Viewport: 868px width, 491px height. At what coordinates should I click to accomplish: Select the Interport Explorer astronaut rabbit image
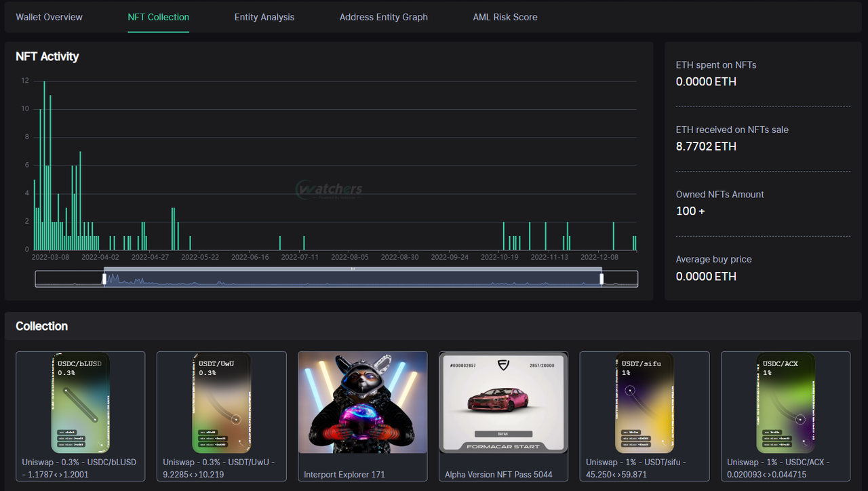tap(363, 403)
